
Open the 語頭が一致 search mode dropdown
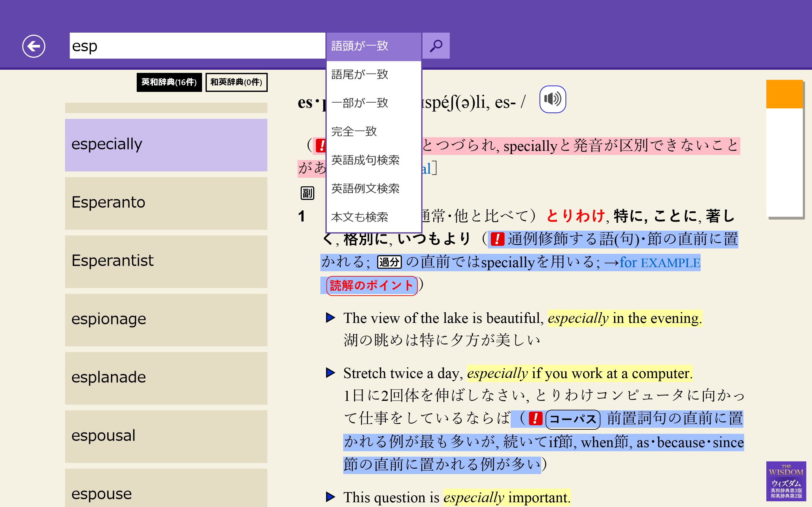[373, 46]
